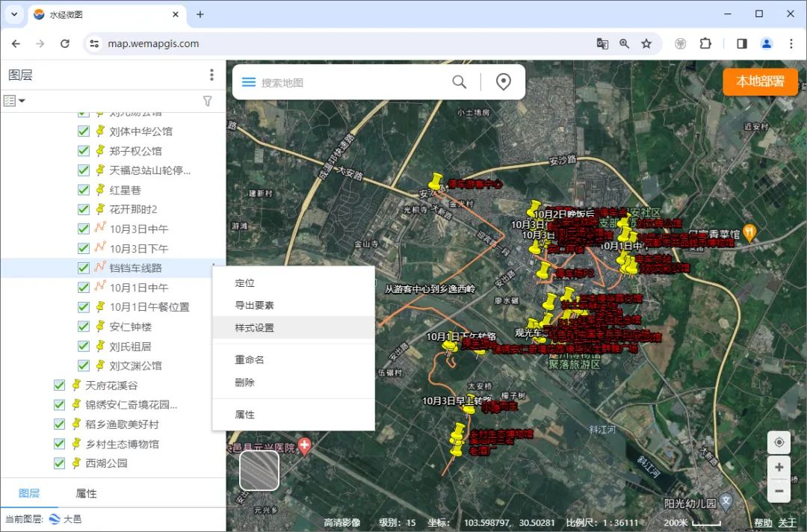This screenshot has width=807, height=532.
Task: Disable the 西湖公园 layer checkbox
Action: tap(60, 463)
